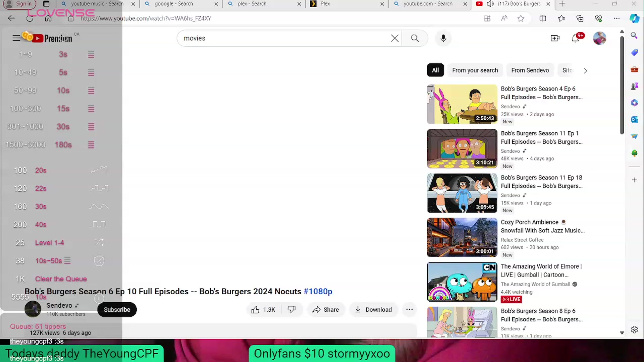Viewport: 644px width, 362px height.
Task: Open YouTube notifications bell
Action: coord(576,38)
